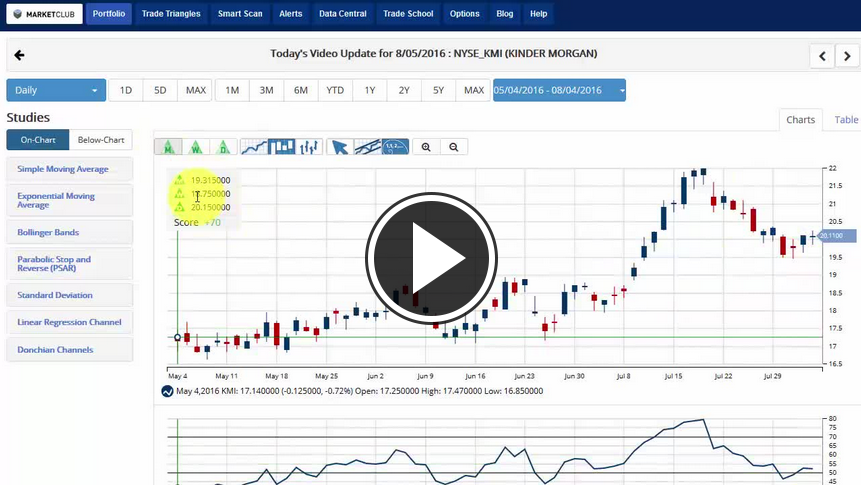
Task: Set chart range to 6M
Action: 300,90
